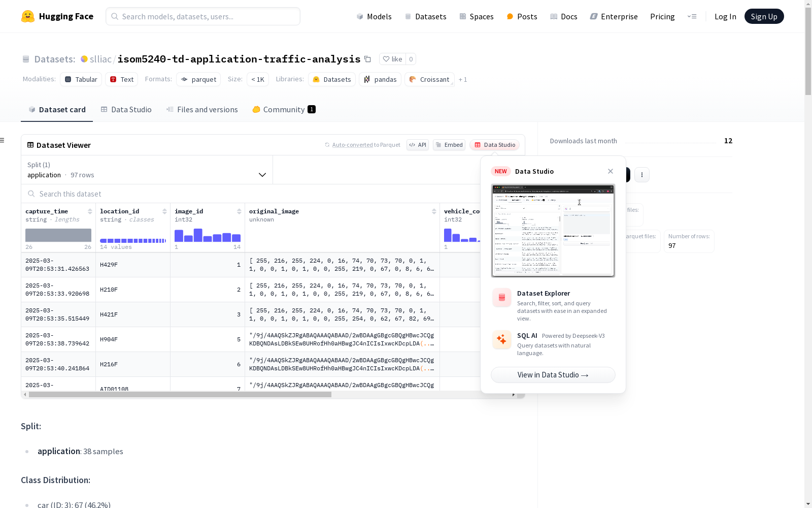Open the Community tab
The image size is (812, 508).
[284, 110]
